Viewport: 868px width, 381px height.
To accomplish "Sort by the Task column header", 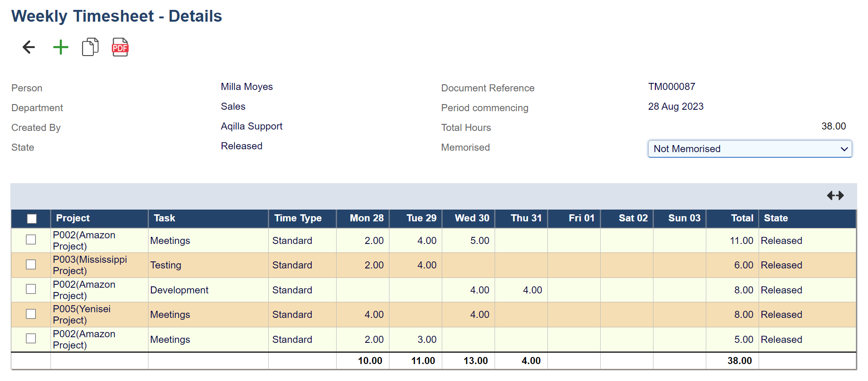I will pos(165,218).
